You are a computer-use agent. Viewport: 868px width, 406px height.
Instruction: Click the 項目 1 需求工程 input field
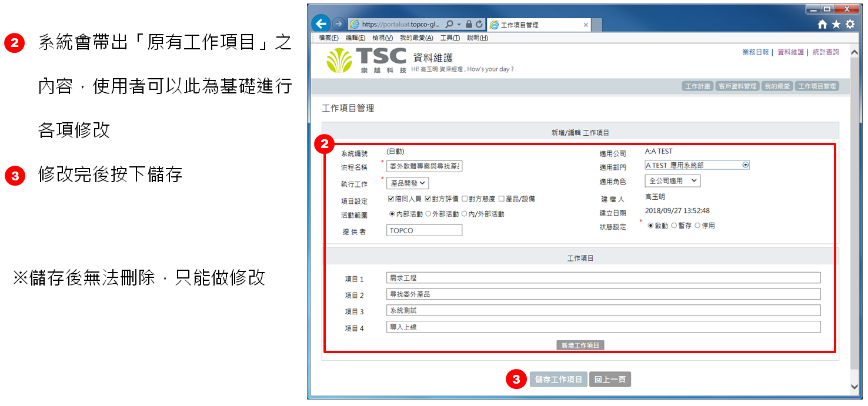[x=603, y=278]
